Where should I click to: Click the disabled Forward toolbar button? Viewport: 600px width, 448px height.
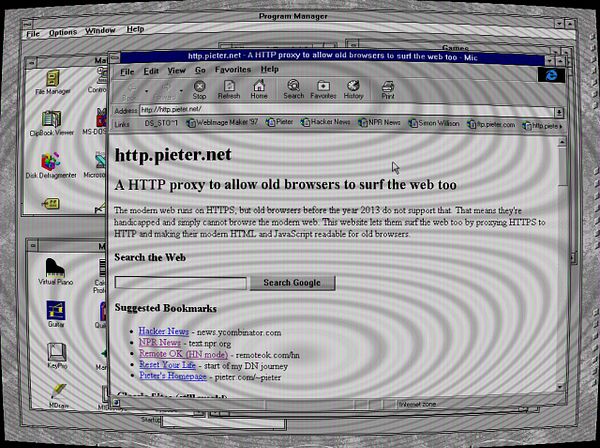(x=165, y=92)
